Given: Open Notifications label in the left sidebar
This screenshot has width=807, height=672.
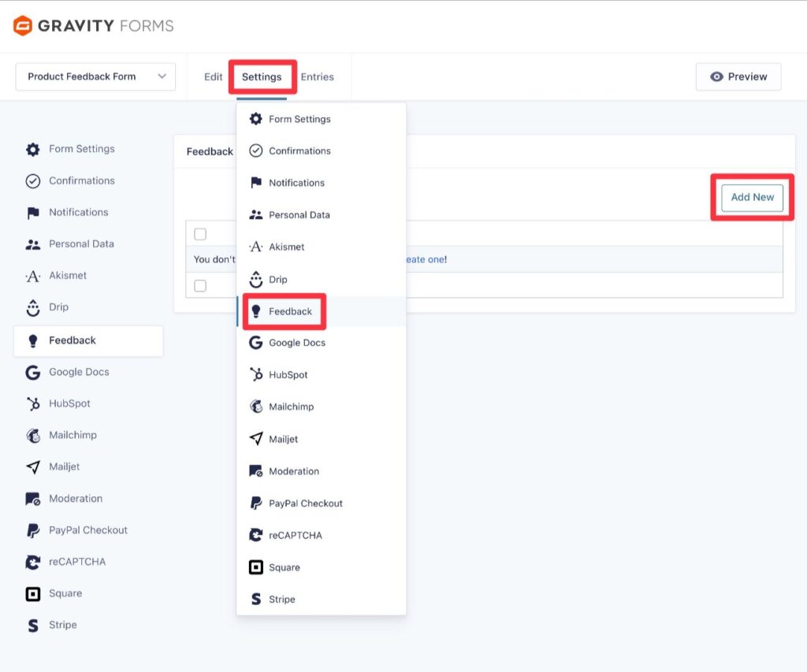Looking at the screenshot, I should 79,213.
